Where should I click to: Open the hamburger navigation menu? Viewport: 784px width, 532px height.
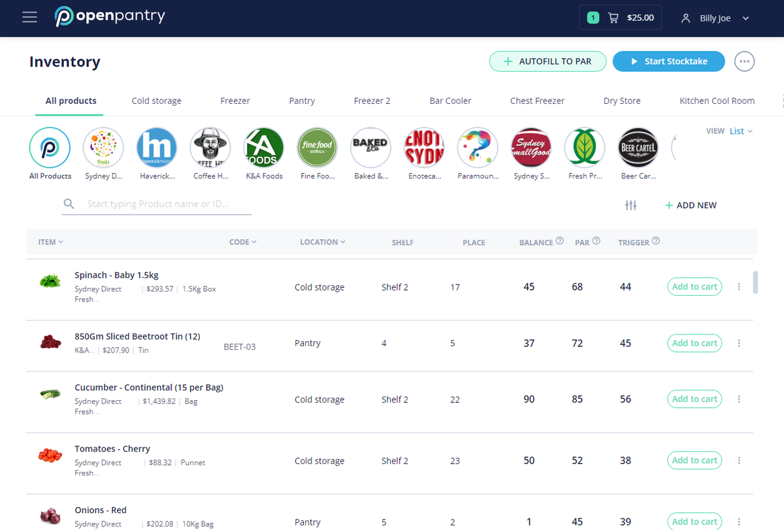(29, 18)
